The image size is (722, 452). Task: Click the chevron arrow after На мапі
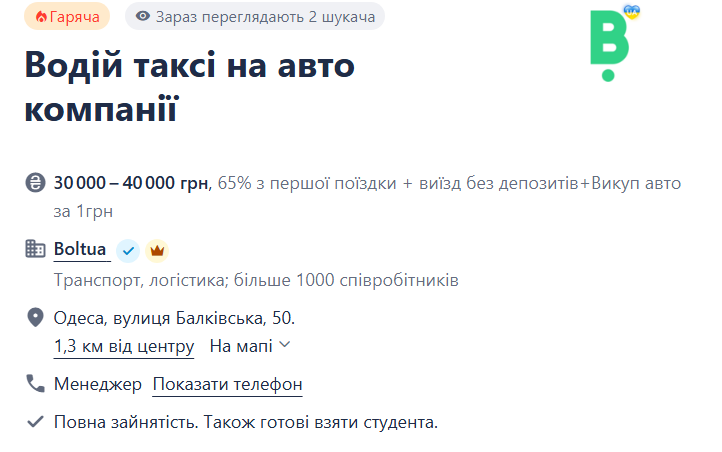click(x=285, y=346)
